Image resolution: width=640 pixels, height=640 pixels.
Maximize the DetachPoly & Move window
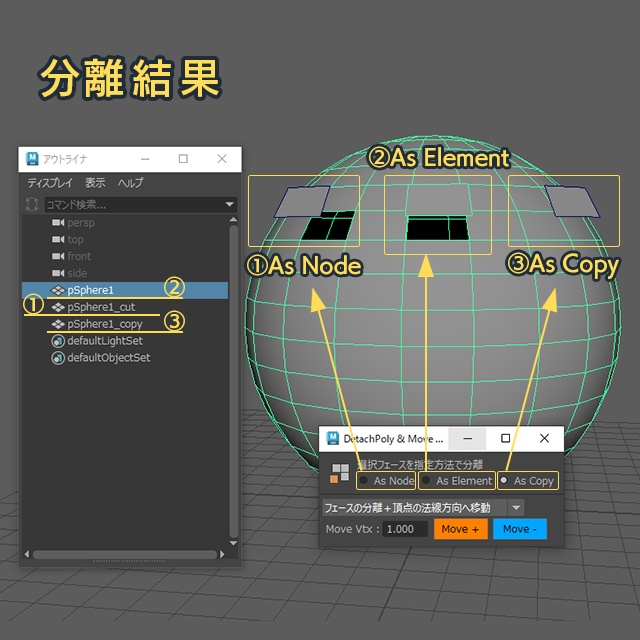pyautogui.click(x=505, y=438)
